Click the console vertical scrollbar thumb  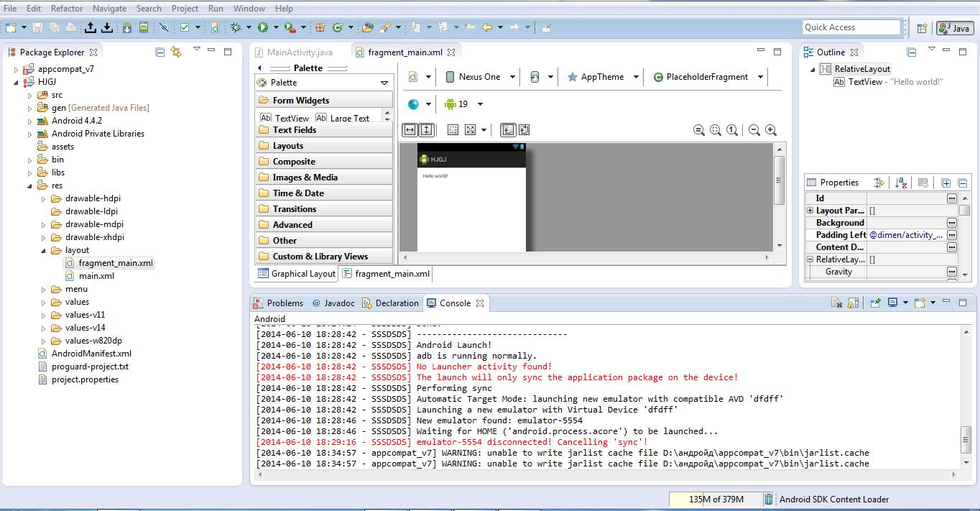click(966, 438)
